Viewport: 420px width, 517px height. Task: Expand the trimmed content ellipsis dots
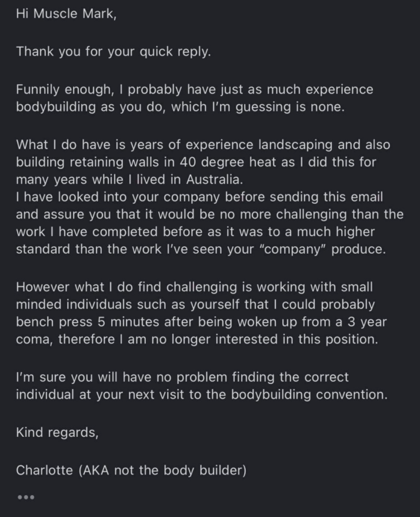26,497
